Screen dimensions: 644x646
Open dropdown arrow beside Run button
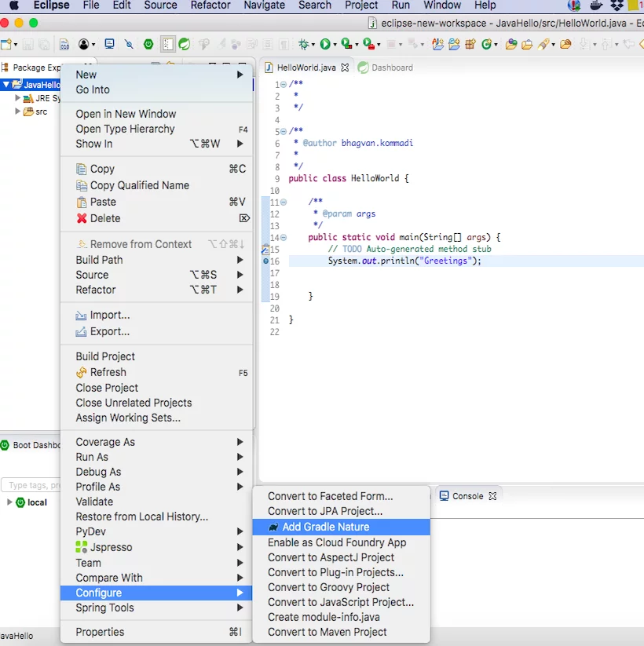point(335,45)
